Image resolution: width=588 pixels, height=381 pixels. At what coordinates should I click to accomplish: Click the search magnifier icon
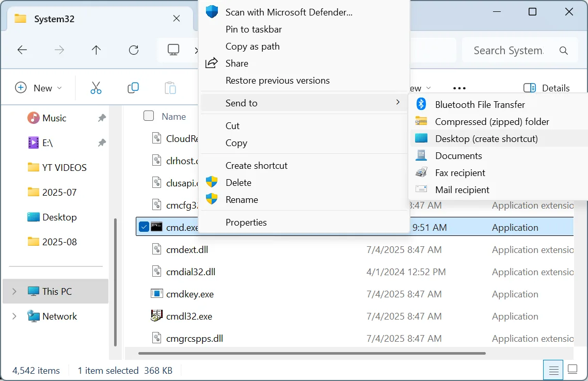(x=564, y=50)
